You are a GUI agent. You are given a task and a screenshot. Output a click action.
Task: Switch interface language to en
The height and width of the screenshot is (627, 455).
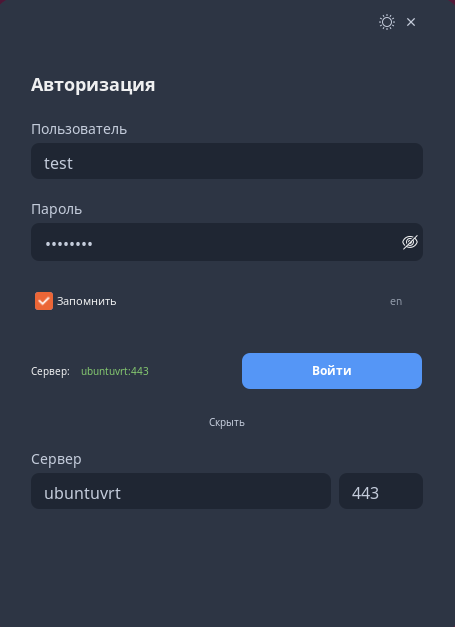(396, 301)
